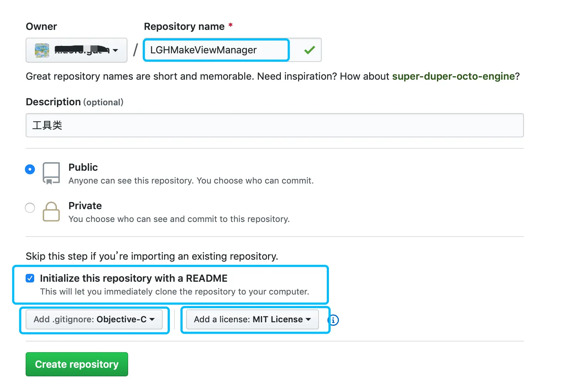The height and width of the screenshot is (392, 561).
Task: Uncheck Initialize this repository with a README
Action: point(30,278)
